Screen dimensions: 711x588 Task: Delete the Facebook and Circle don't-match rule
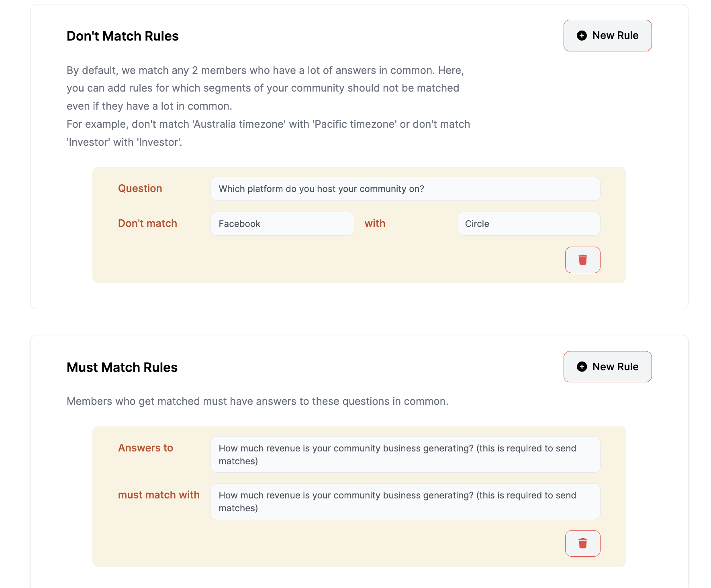(x=582, y=260)
